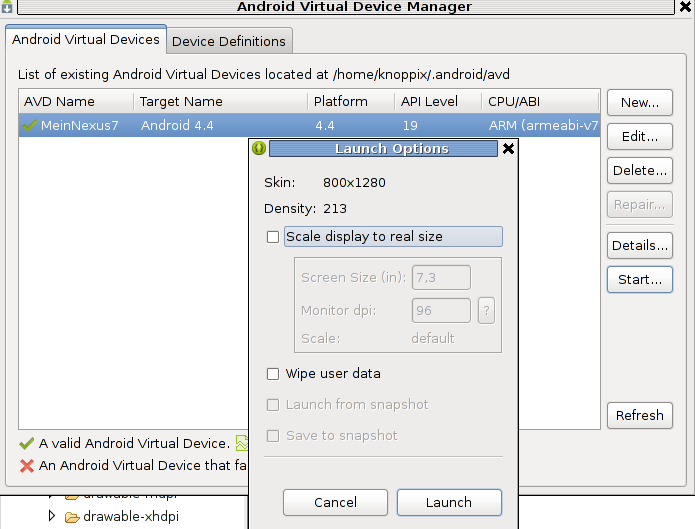695x529 pixels.
Task: Click platform 4.4 cell in MeinNexus7 row
Action: click(325, 125)
